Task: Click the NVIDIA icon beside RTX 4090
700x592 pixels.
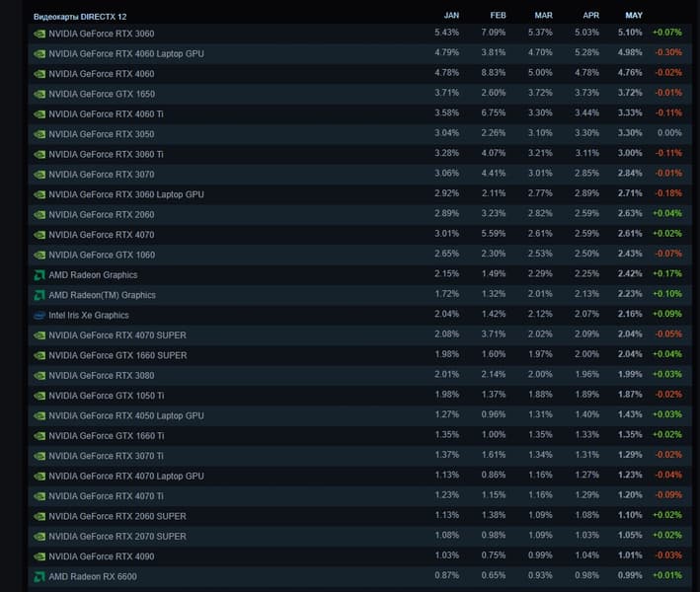Action: click(x=39, y=556)
